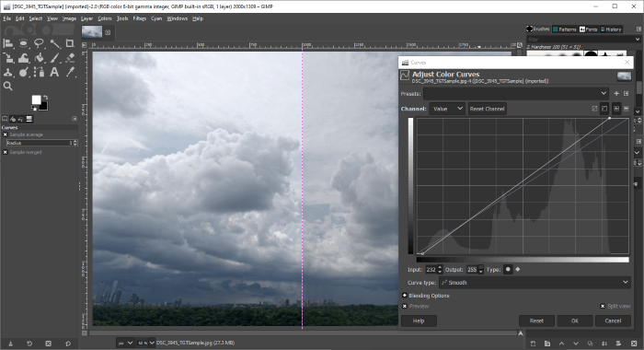
Task: Toggle the Sample average checkbox
Action: (x=6, y=134)
